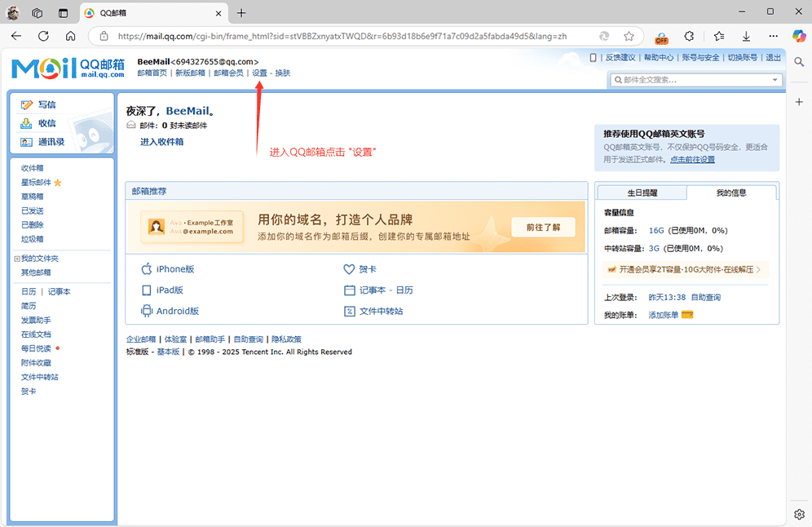
Task: Click the star icon next to 星标邮件
Action: coord(58,183)
